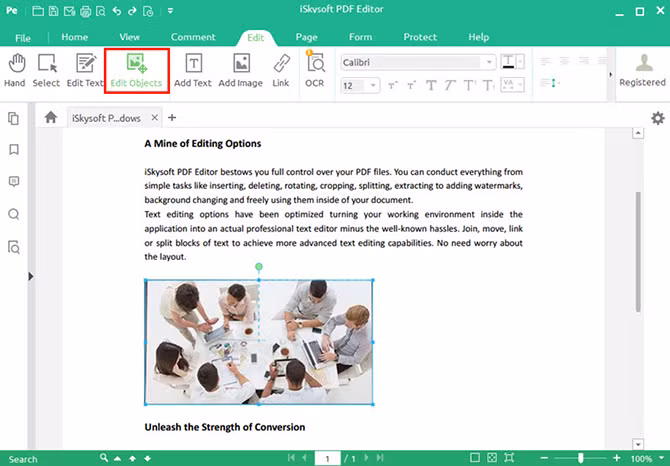Viewport: 670px width, 466px height.
Task: Click the Edit Text tool
Action: (x=85, y=70)
